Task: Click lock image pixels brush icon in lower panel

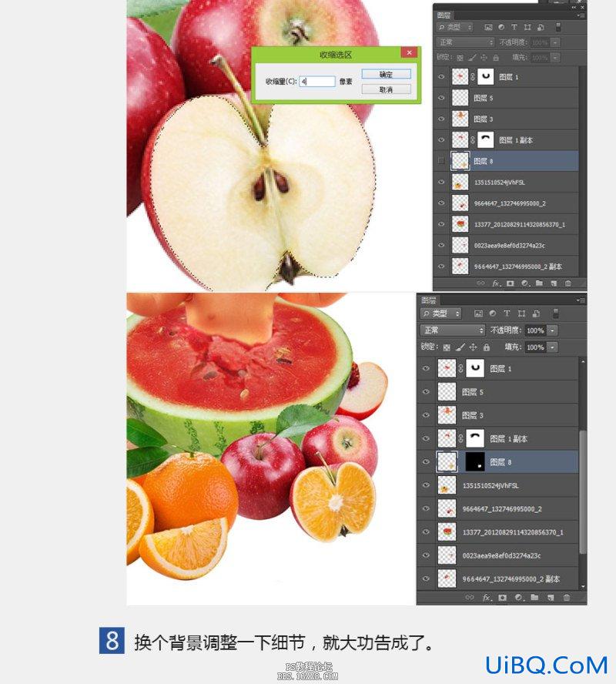Action: tap(460, 347)
